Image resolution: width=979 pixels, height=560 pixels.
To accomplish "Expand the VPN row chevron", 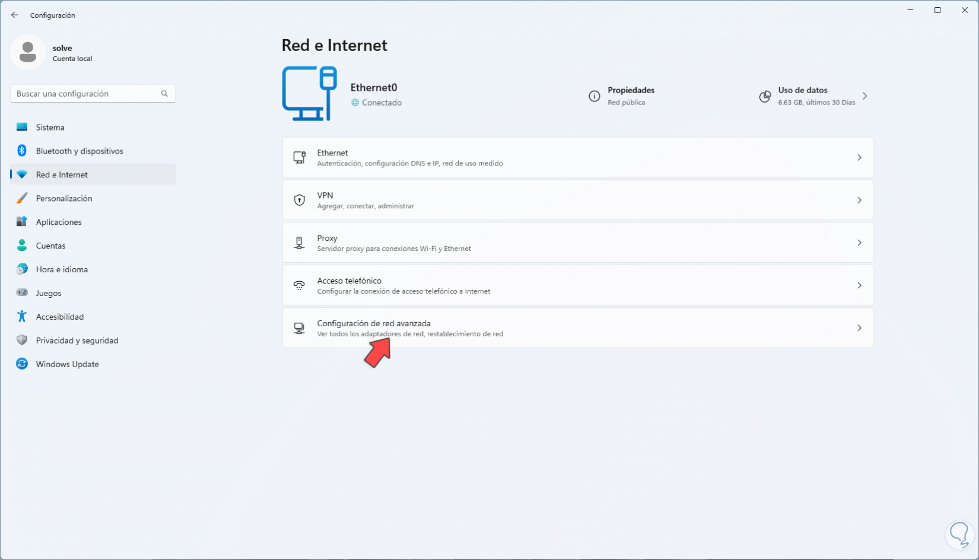I will pyautogui.click(x=859, y=200).
